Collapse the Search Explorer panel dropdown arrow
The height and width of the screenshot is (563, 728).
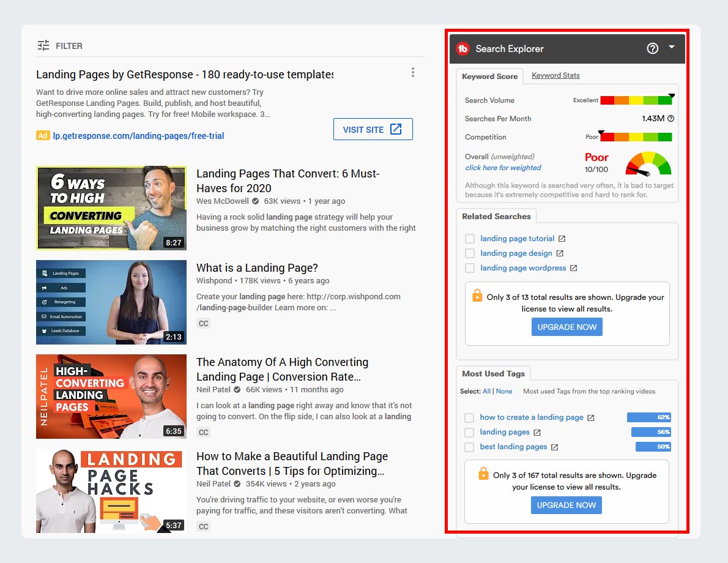(x=671, y=47)
